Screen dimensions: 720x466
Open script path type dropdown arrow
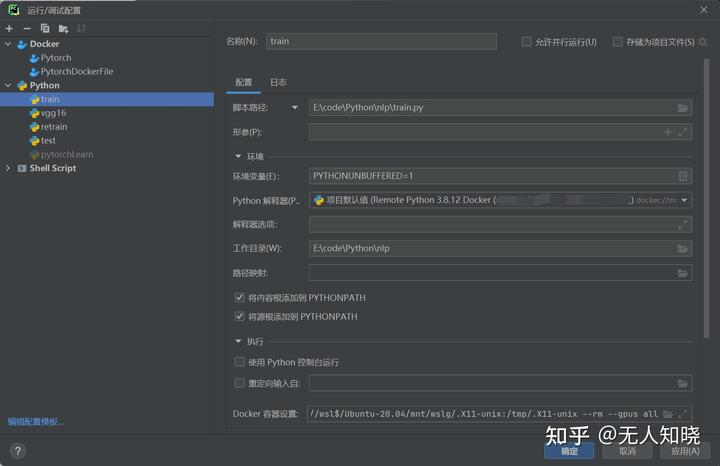click(x=295, y=107)
